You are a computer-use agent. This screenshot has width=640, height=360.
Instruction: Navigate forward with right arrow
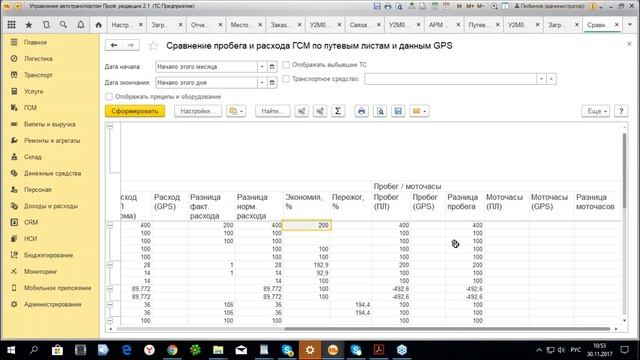click(x=131, y=45)
